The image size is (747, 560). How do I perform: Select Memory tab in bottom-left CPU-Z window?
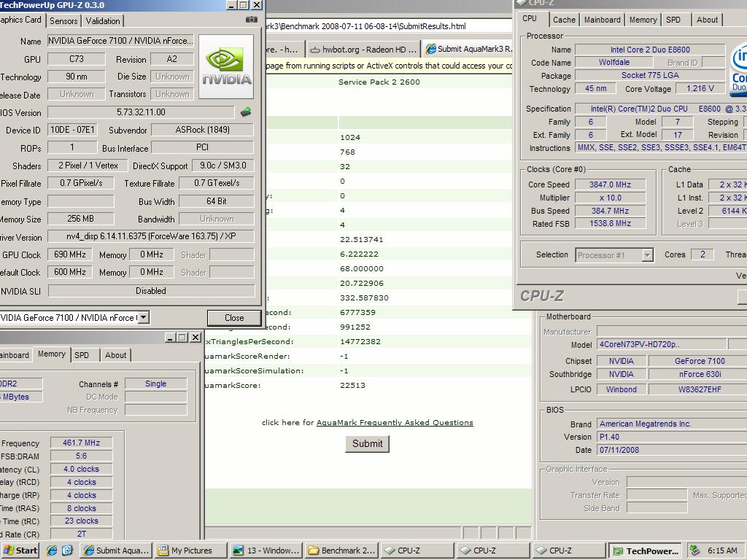52,354
